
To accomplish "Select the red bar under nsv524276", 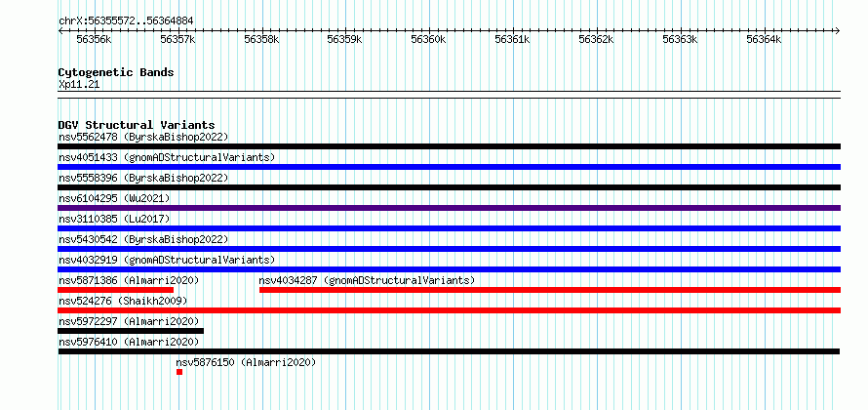I will 449,310.
